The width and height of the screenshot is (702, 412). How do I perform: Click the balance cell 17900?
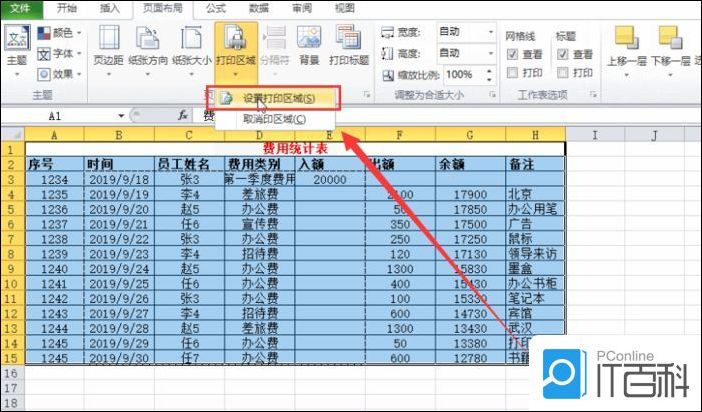470,194
